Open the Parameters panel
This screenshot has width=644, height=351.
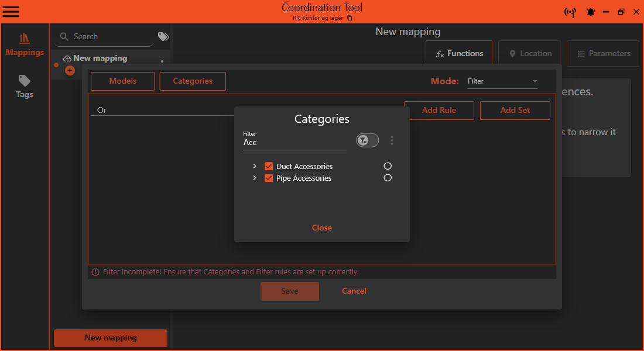click(602, 53)
